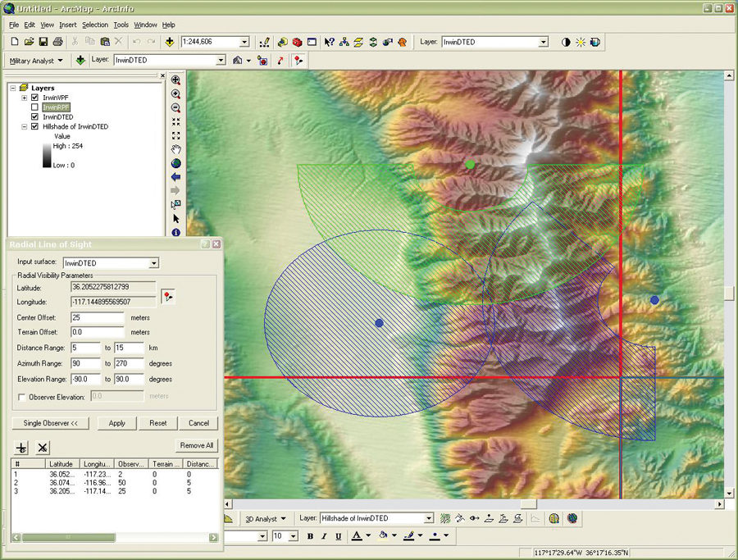The height and width of the screenshot is (560, 738).
Task: Open the Tools menu
Action: tap(121, 25)
